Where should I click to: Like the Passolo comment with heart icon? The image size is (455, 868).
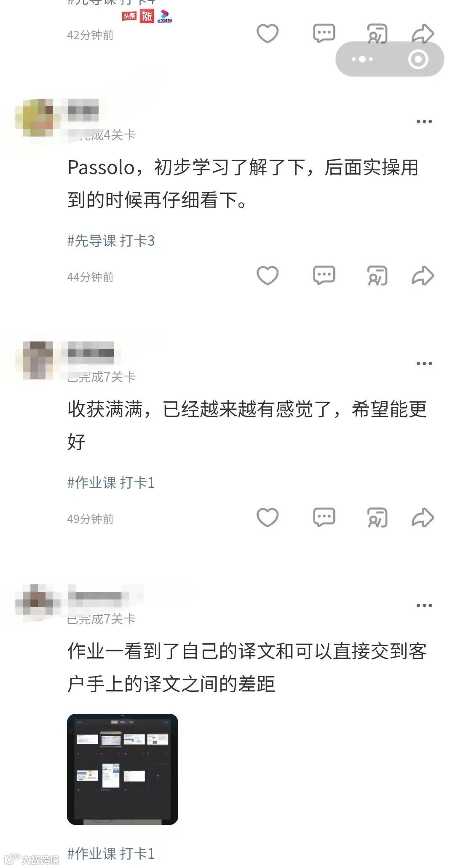tap(268, 276)
